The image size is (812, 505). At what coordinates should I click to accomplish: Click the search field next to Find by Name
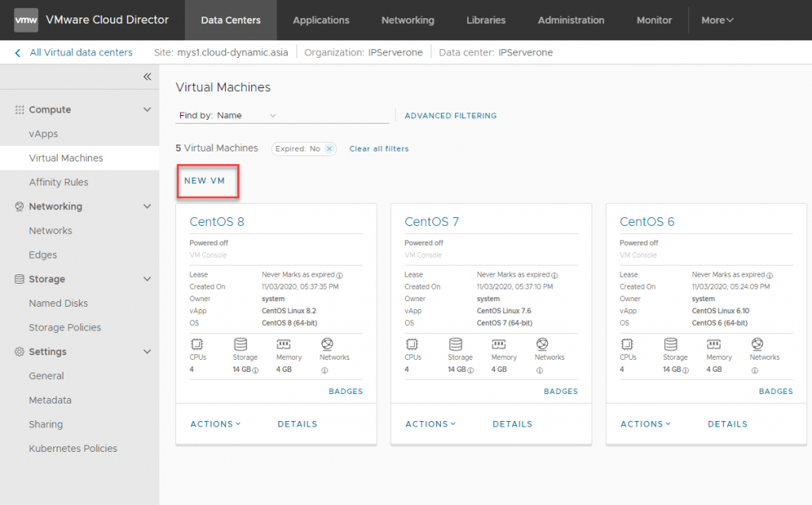pyautogui.click(x=334, y=116)
